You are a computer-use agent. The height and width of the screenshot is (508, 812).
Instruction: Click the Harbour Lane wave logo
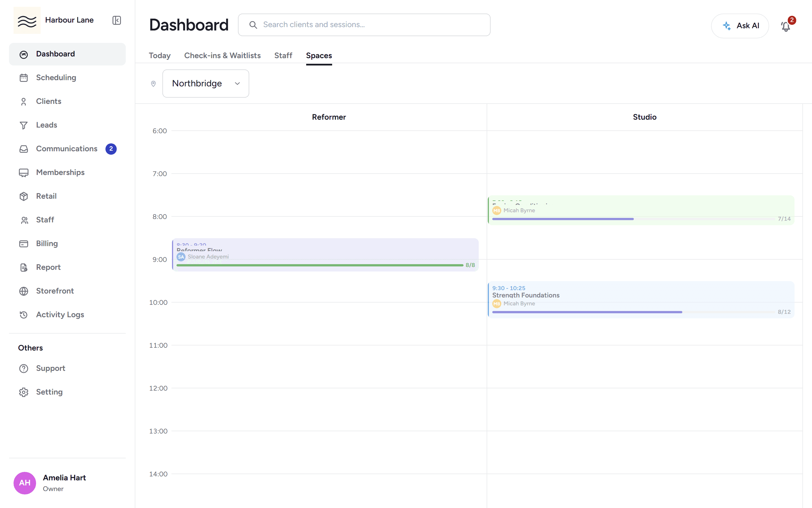(27, 20)
